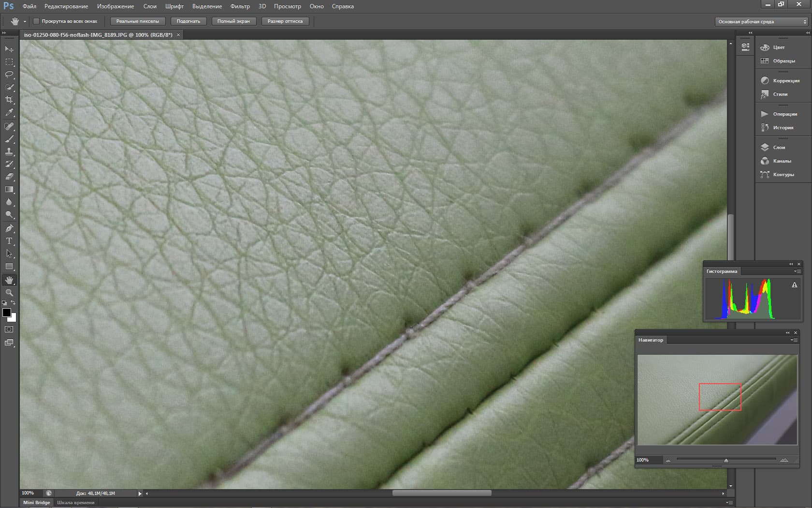This screenshot has height=508, width=812.
Task: Enable 'Прокрутка во всех окнах' checkbox
Action: [x=36, y=21]
